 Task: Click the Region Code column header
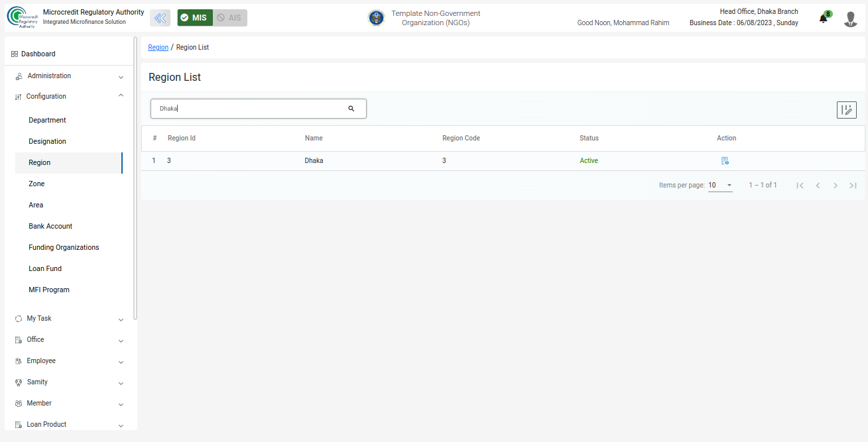[461, 138]
